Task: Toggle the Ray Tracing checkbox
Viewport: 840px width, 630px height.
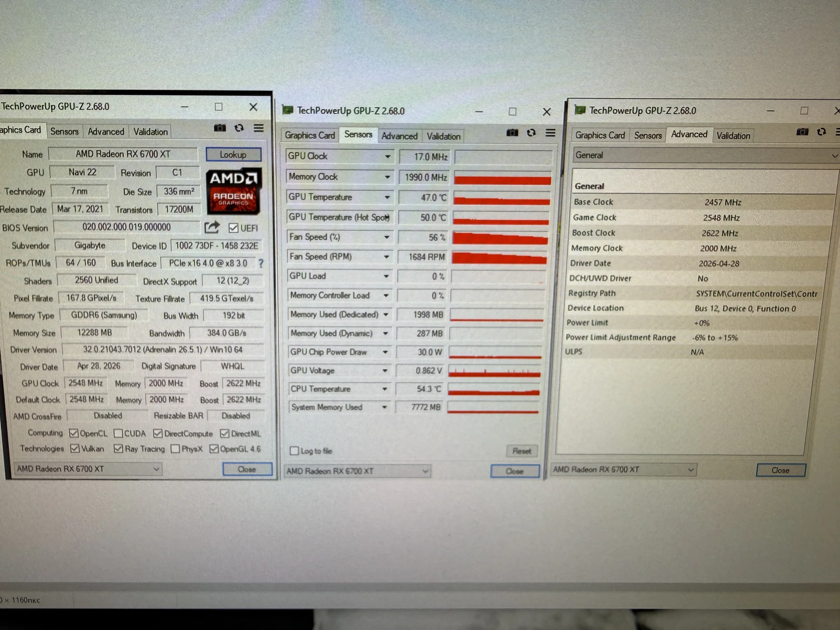Action: tap(118, 448)
